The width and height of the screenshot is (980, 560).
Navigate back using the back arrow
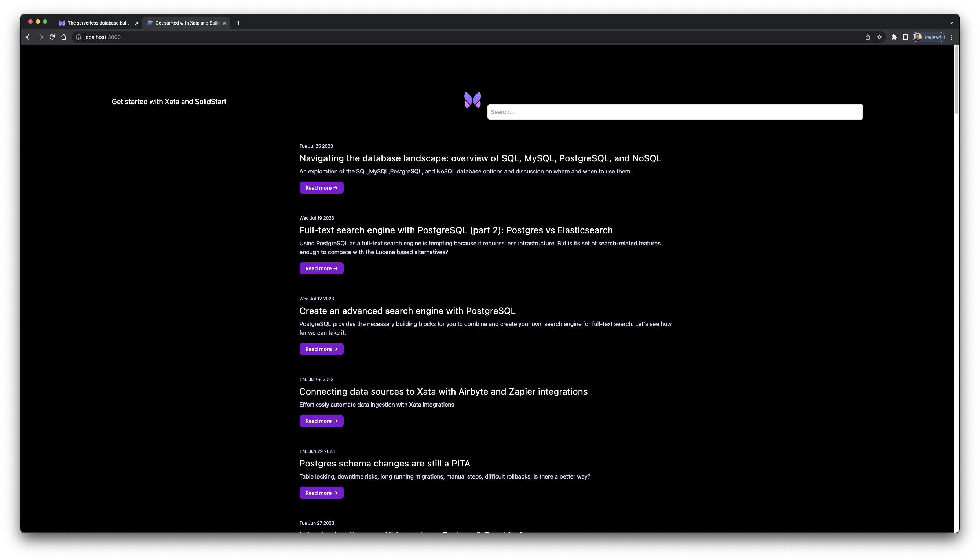tap(29, 37)
